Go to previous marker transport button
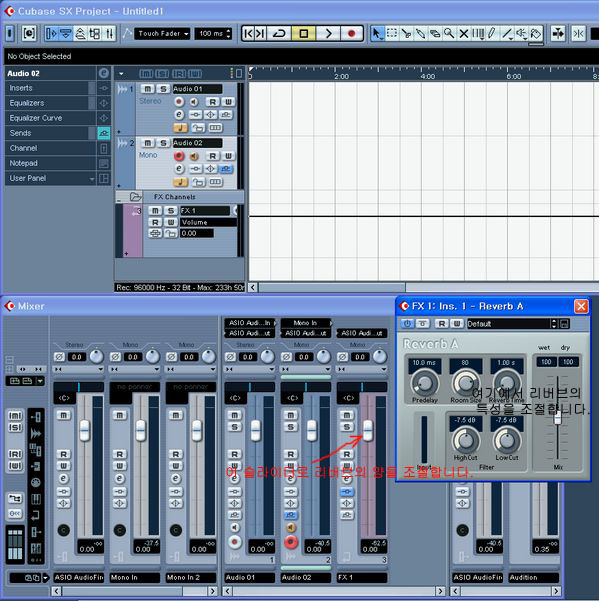 coord(248,34)
